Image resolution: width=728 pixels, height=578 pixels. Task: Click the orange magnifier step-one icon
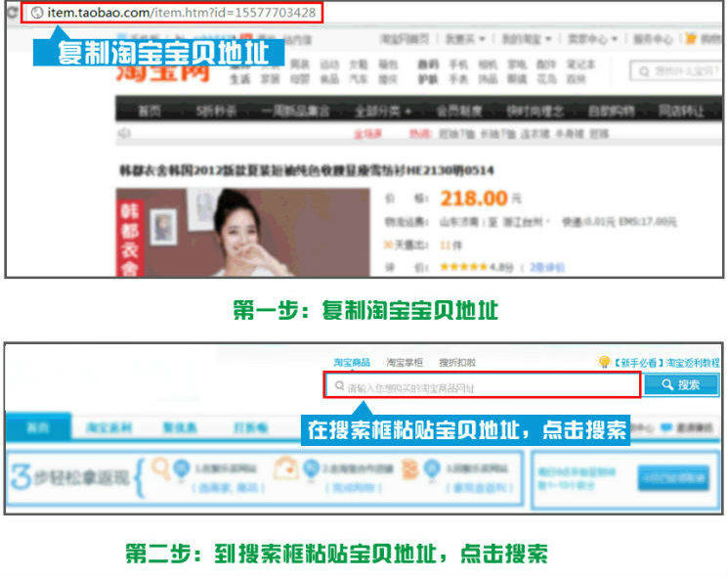160,468
